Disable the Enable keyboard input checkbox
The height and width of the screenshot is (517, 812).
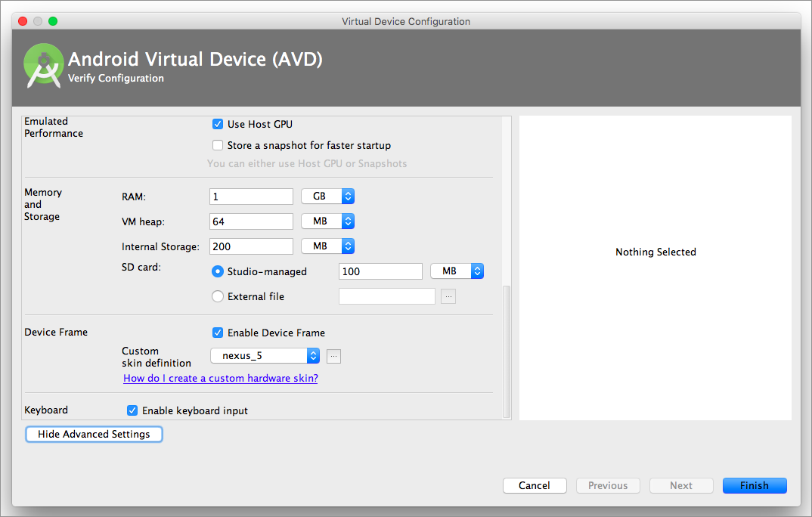pyautogui.click(x=132, y=410)
